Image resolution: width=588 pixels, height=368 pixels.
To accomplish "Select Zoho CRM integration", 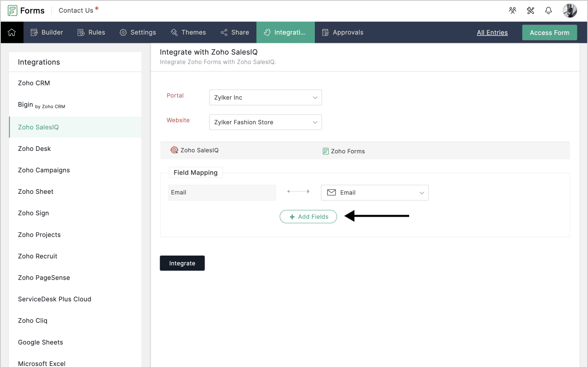I will [x=75, y=83].
